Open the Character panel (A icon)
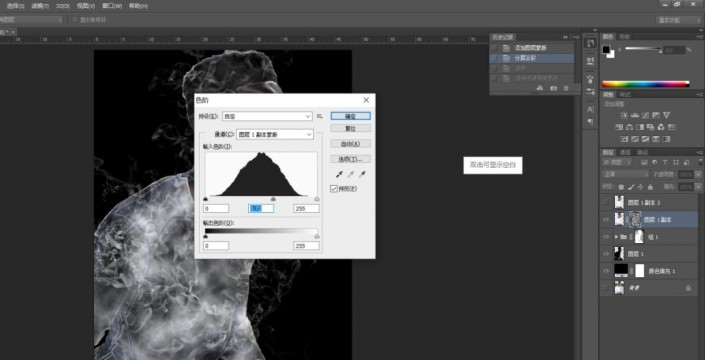705x360 pixels. tap(590, 109)
